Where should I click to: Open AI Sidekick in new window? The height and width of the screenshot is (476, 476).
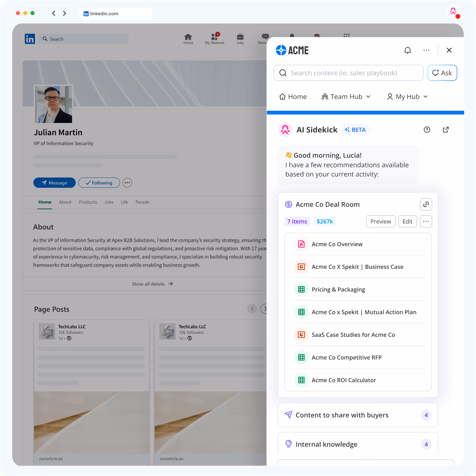point(446,130)
